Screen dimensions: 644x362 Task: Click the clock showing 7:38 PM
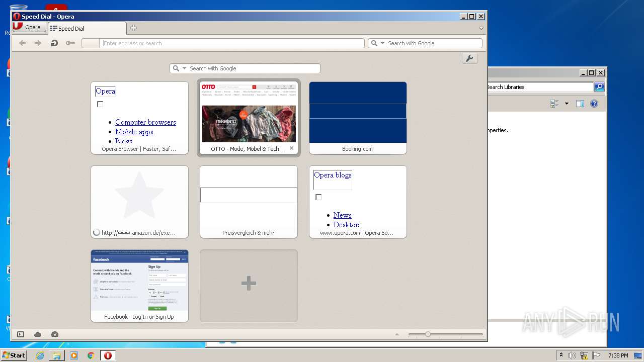click(618, 355)
